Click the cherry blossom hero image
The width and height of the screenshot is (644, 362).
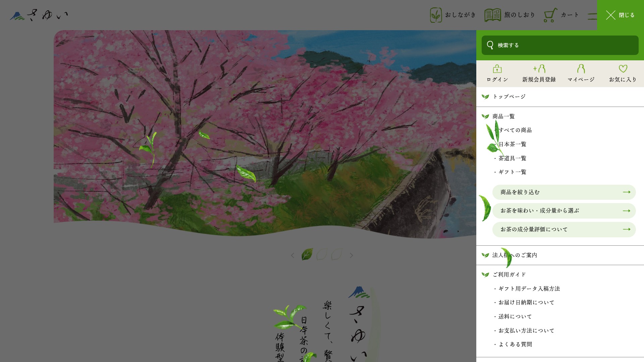click(x=265, y=134)
